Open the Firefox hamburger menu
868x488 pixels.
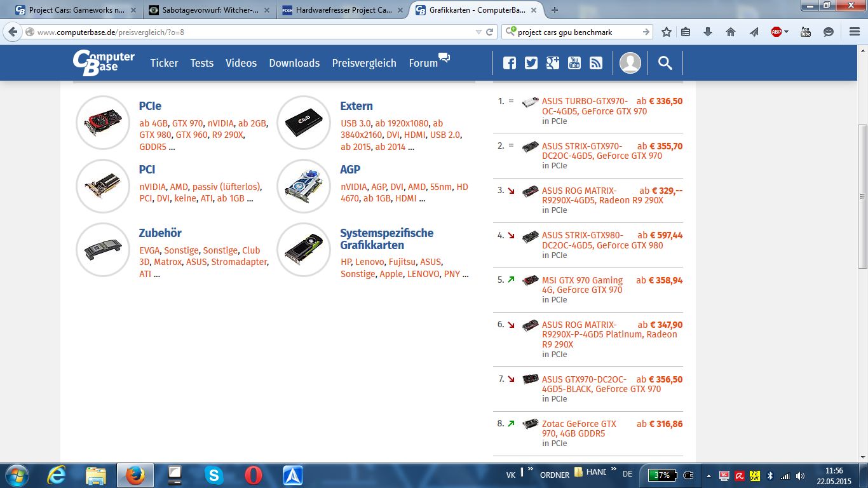[x=854, y=32]
